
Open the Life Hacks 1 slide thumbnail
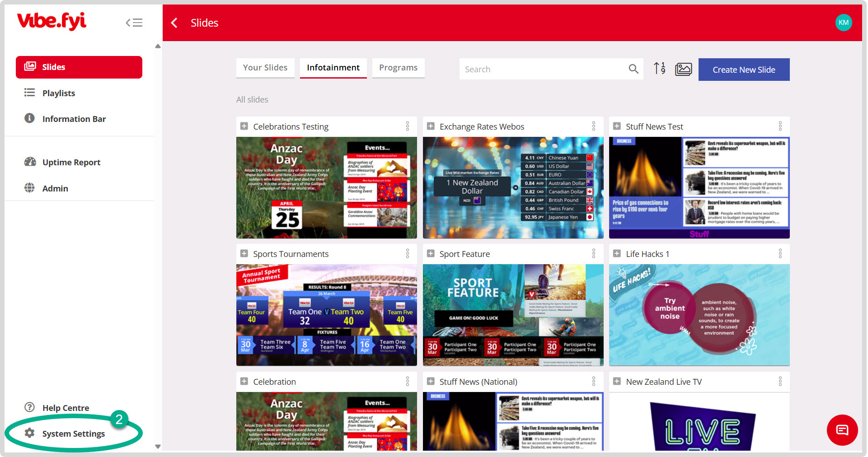[x=699, y=315]
